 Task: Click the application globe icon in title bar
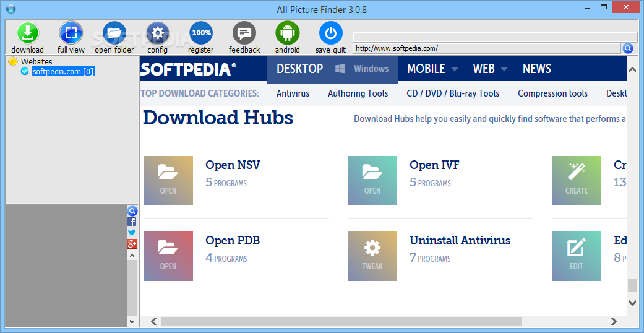point(11,8)
